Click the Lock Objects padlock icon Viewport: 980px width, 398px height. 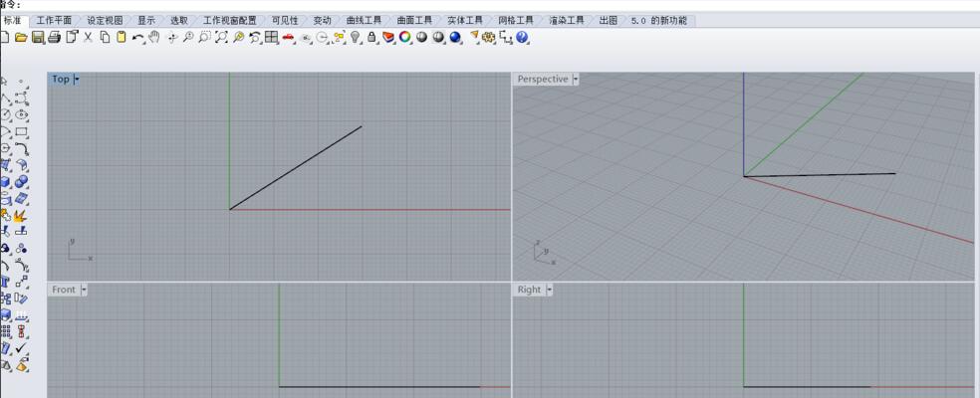(371, 38)
